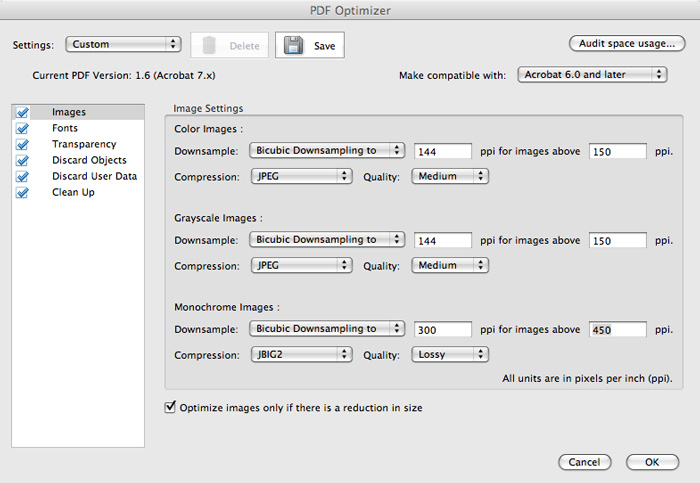Toggle the Fonts panel checkbox

tap(22, 129)
